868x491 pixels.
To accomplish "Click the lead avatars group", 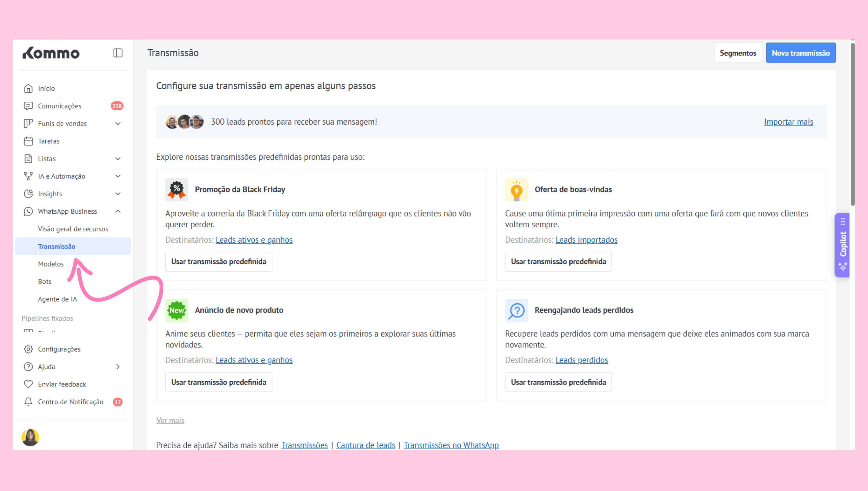I will coord(184,122).
